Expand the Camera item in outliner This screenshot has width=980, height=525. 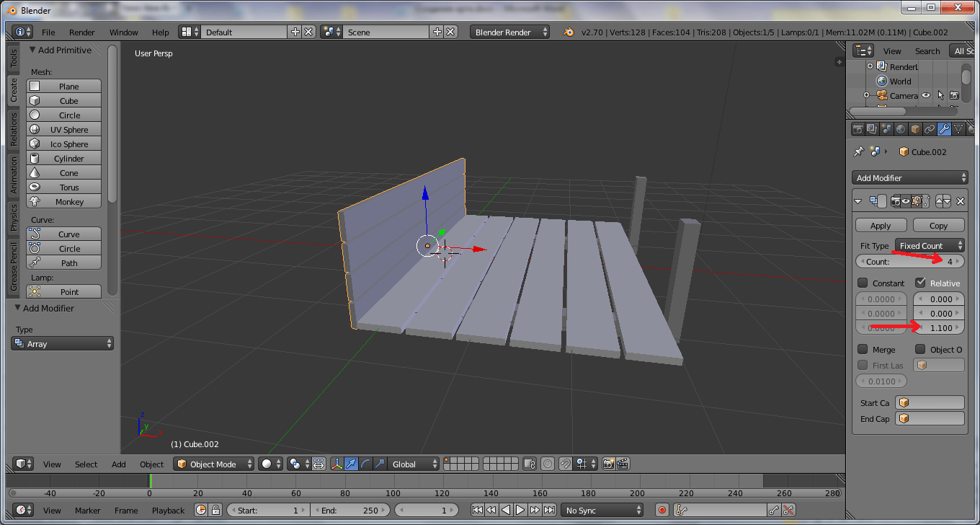coord(866,95)
